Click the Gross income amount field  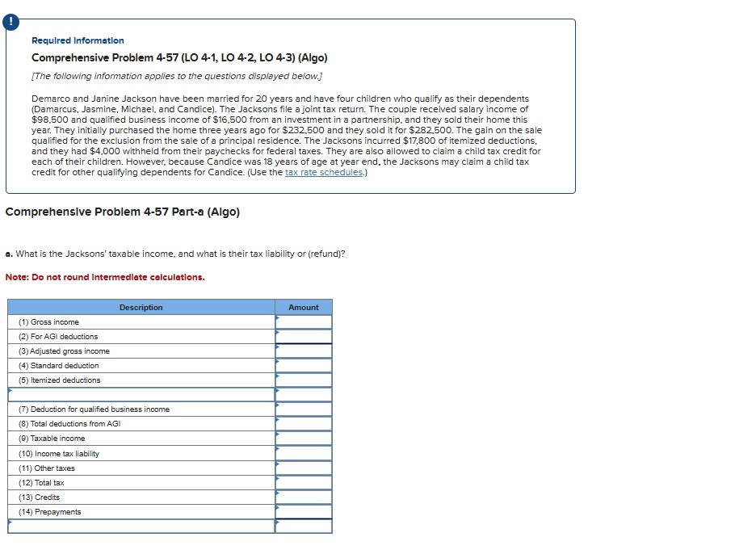click(x=305, y=321)
